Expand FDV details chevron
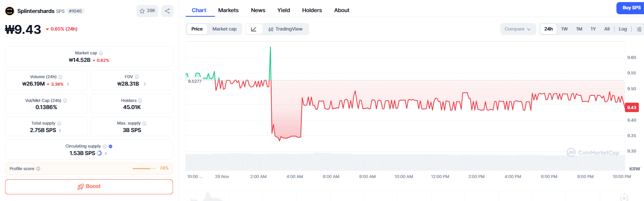 [145, 84]
